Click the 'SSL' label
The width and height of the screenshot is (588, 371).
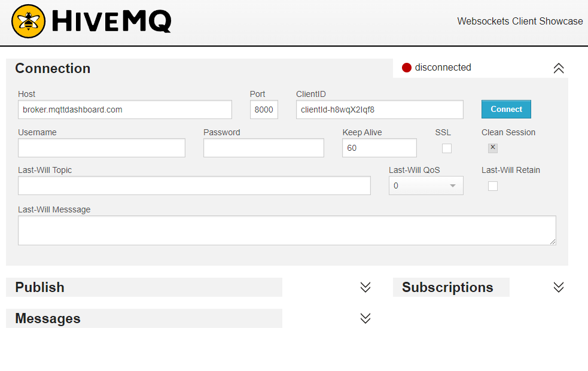click(x=443, y=132)
